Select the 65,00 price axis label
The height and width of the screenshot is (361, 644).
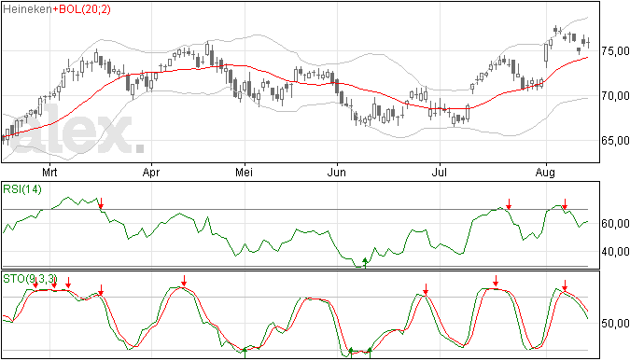[616, 141]
